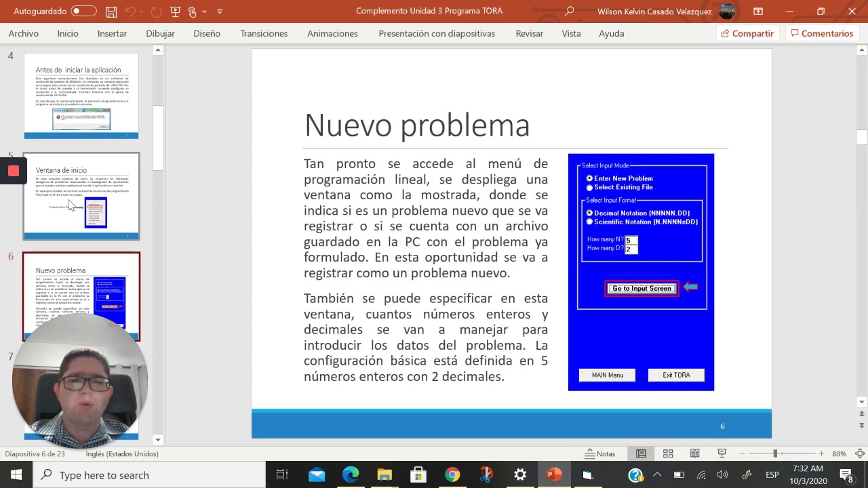Fit slide to current window icon
Viewport: 868px width, 488px height.
(860, 453)
